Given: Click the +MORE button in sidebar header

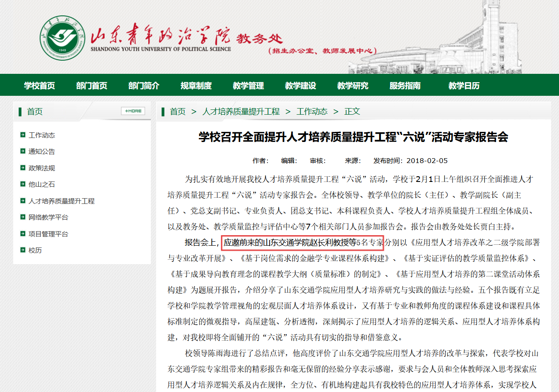Looking at the screenshot, I should click(x=133, y=111).
